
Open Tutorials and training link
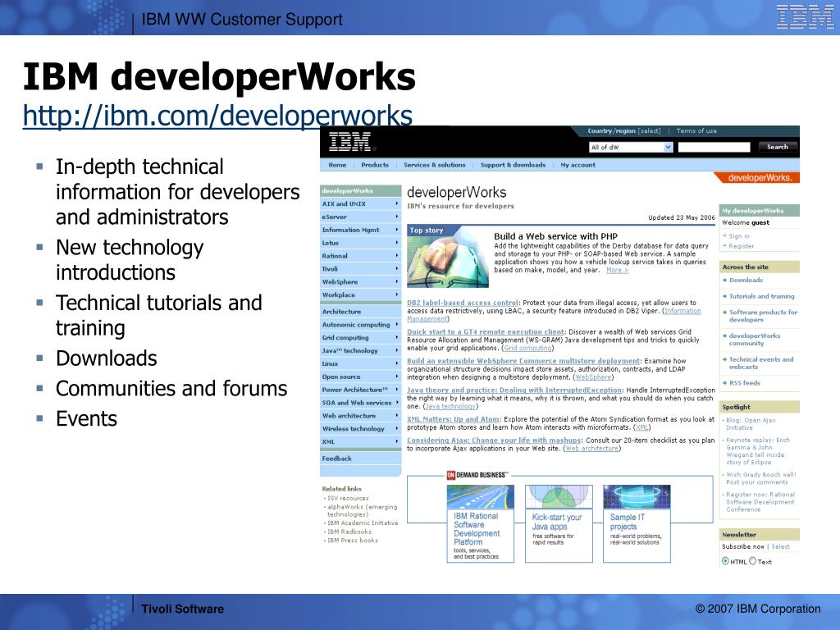[762, 296]
